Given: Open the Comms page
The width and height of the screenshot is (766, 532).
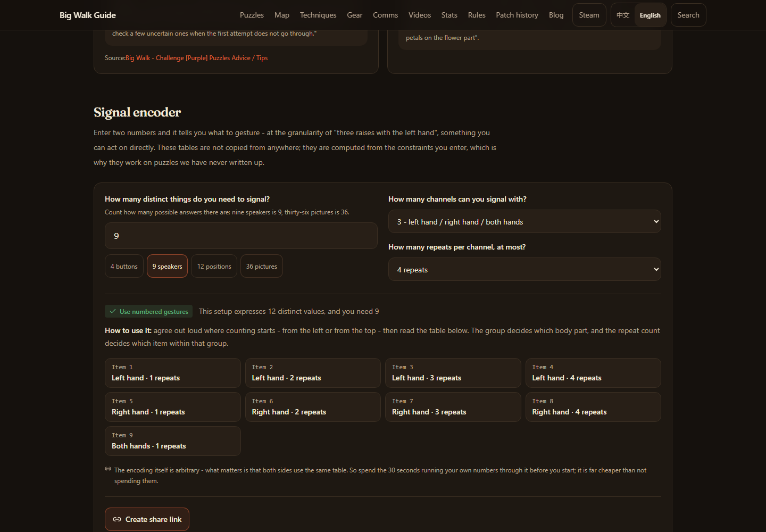Looking at the screenshot, I should (386, 15).
